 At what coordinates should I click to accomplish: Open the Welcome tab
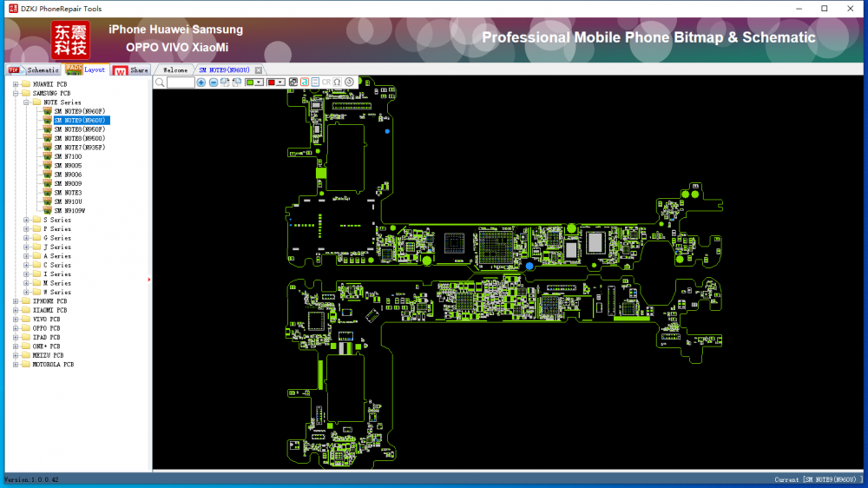[x=174, y=69]
